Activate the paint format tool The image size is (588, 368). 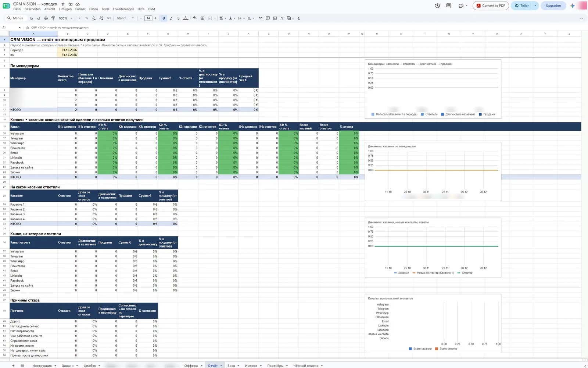coord(53,18)
